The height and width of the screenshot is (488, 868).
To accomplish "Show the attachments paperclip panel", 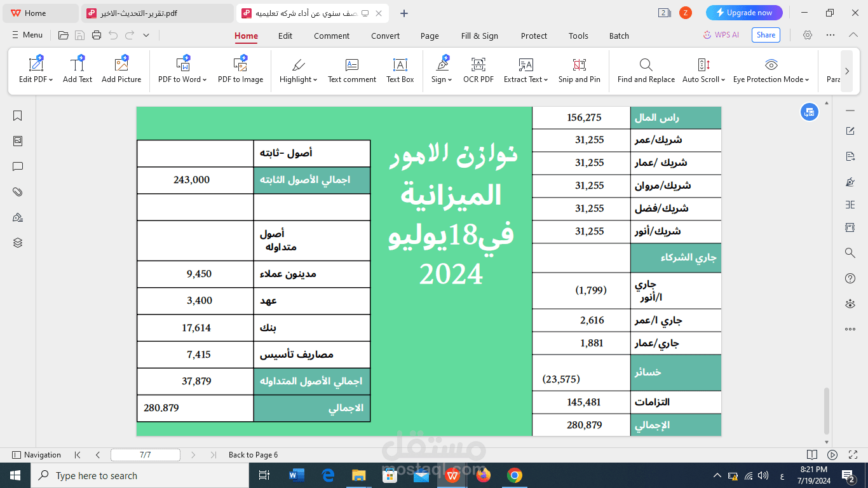I will [18, 192].
